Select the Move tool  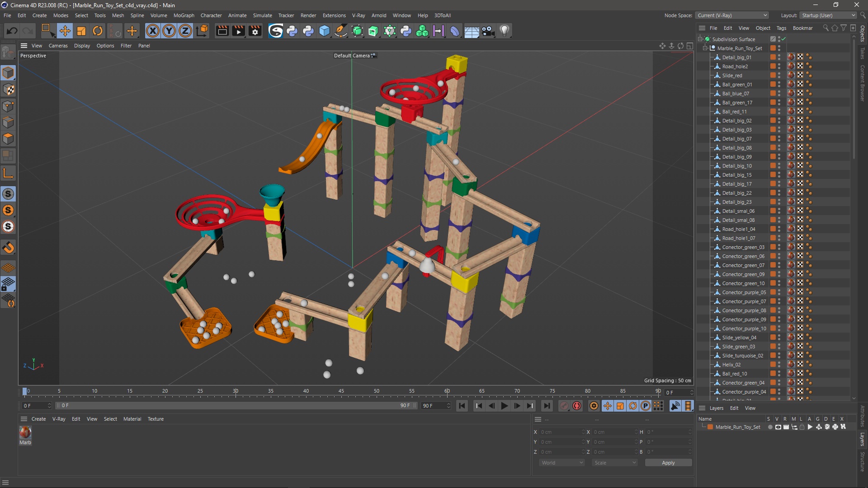(65, 31)
